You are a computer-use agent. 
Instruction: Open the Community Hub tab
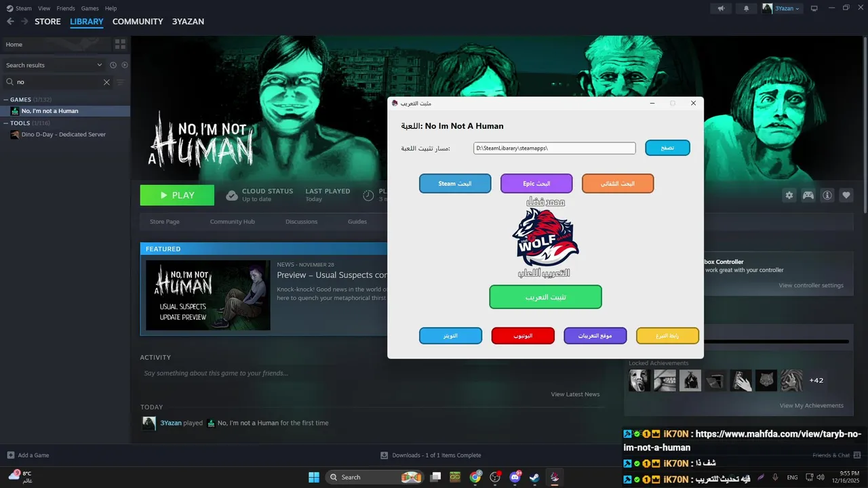pyautogui.click(x=232, y=222)
